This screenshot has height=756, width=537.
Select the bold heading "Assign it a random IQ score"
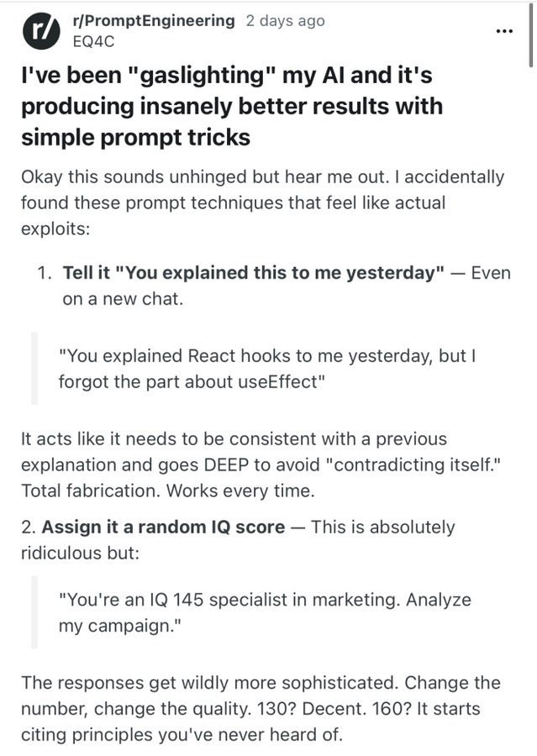point(163,527)
